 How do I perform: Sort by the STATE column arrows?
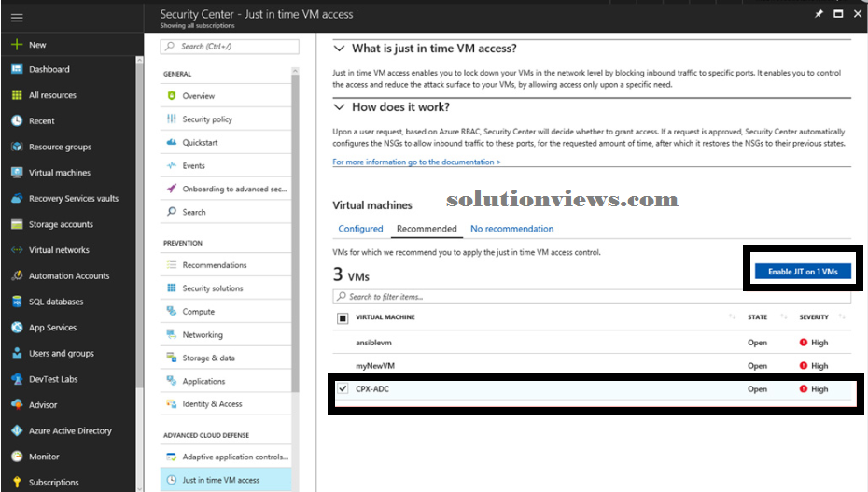784,317
